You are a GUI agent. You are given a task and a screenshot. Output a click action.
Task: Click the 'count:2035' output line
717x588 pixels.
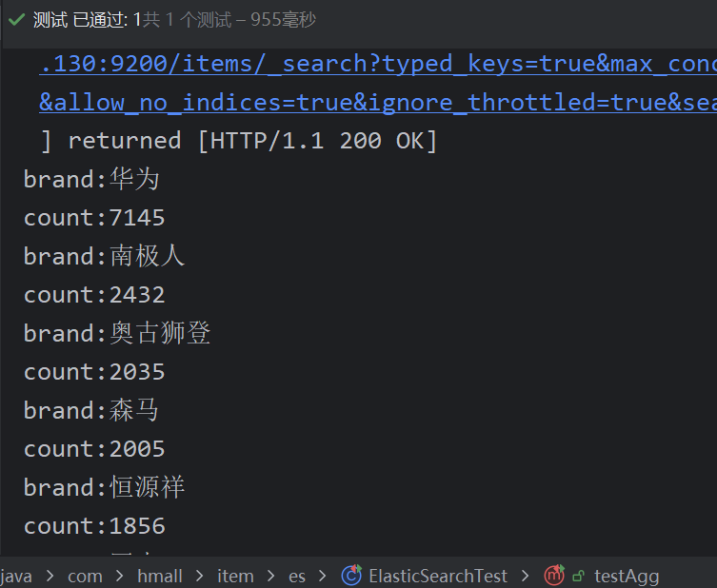click(94, 372)
